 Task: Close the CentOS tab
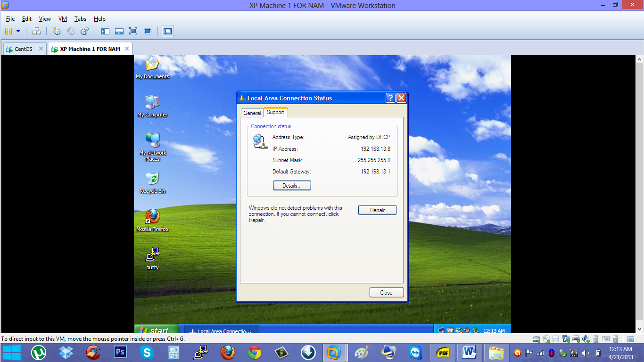pos(41,49)
